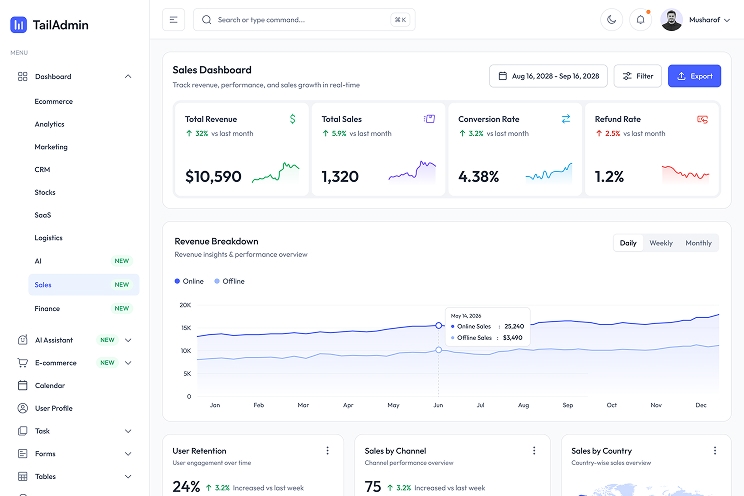Select the Daily tab

pos(628,243)
